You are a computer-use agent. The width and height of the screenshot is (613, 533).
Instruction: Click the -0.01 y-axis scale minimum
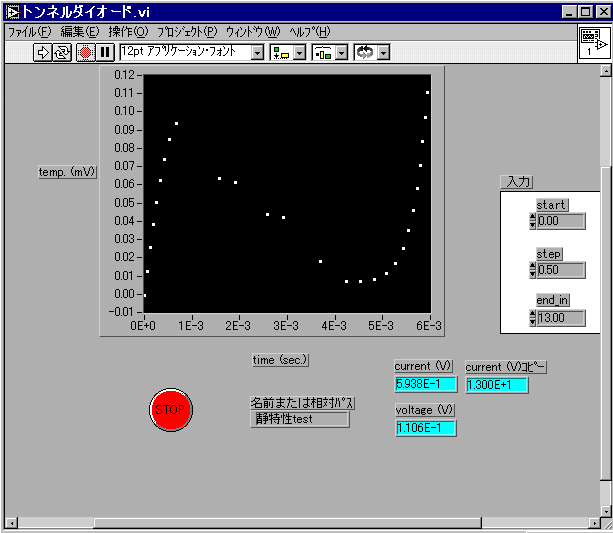tap(121, 312)
